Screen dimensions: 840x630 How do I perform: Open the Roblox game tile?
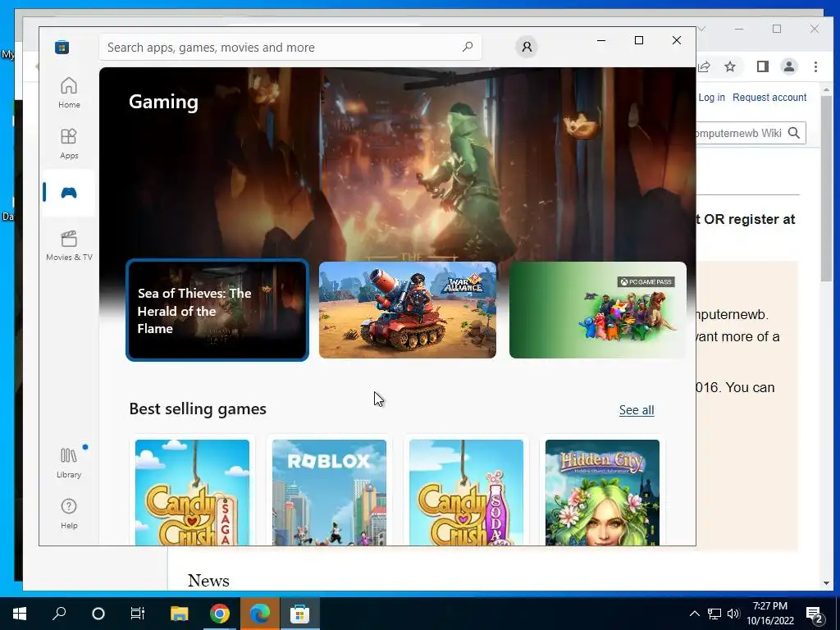329,492
